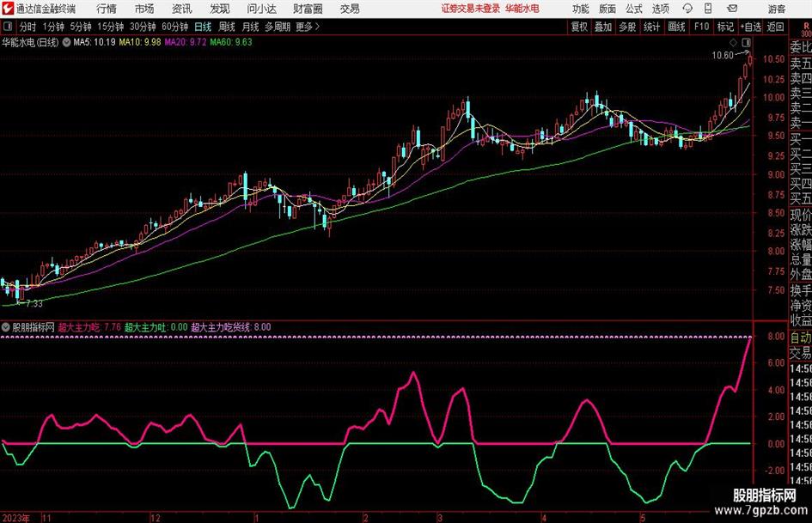Click the MA20: 9.72 label
812x523 pixels.
[x=186, y=42]
